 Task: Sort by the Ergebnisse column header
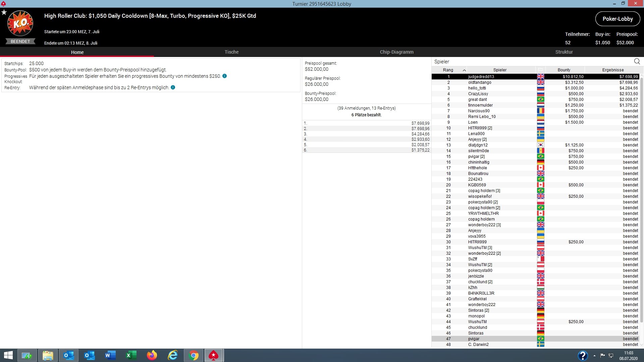click(612, 70)
